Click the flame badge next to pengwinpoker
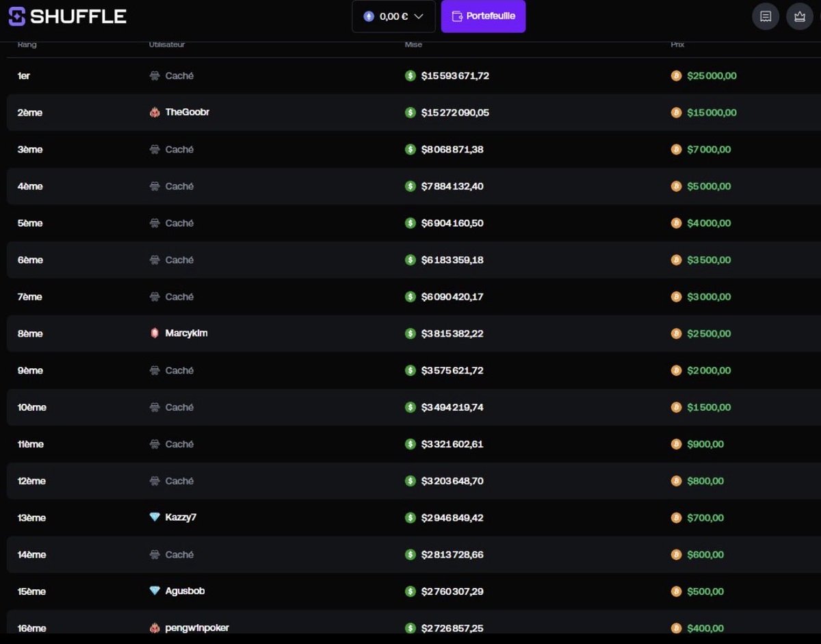Viewport: 821px width, 644px height. tap(155, 628)
